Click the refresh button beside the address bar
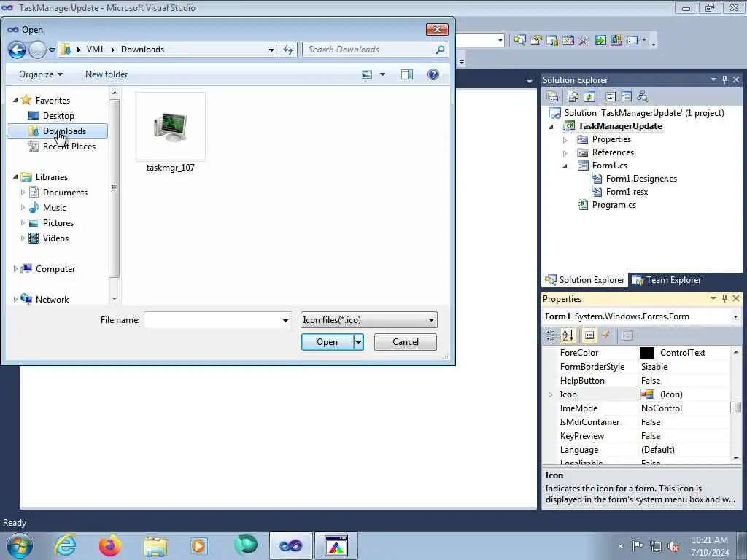747x560 pixels. [288, 50]
